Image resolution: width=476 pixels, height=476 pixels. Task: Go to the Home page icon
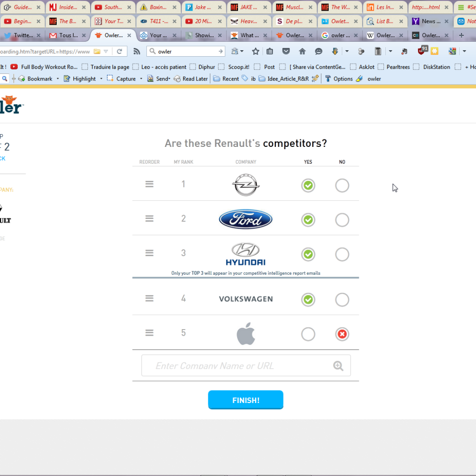pos(302,51)
